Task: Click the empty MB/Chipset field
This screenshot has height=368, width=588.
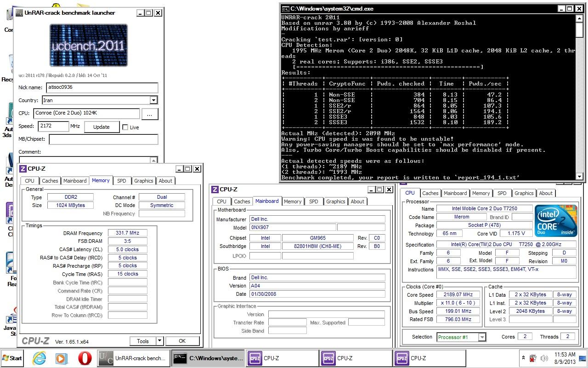Action: click(103, 139)
